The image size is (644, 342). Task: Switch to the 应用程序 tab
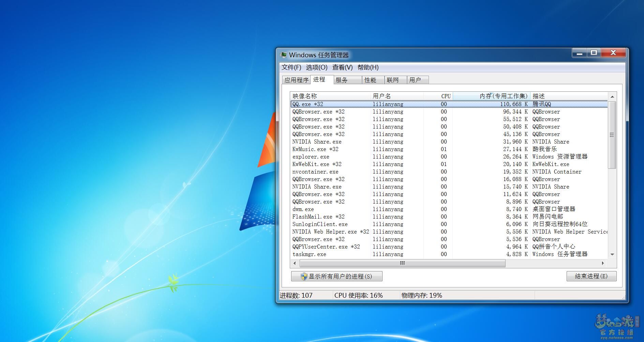pos(296,80)
